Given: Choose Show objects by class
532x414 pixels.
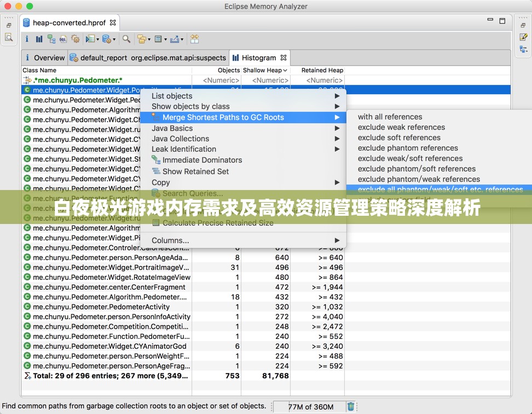Looking at the screenshot, I should pyautogui.click(x=243, y=107).
